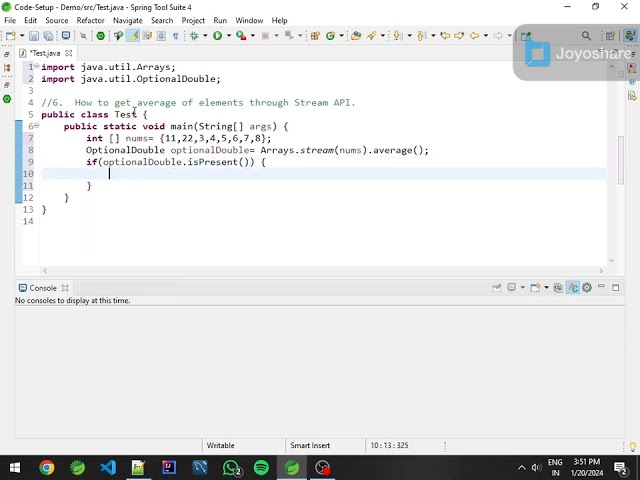Image resolution: width=640 pixels, height=480 pixels.
Task: Run the program with green Run button
Action: [x=218, y=36]
